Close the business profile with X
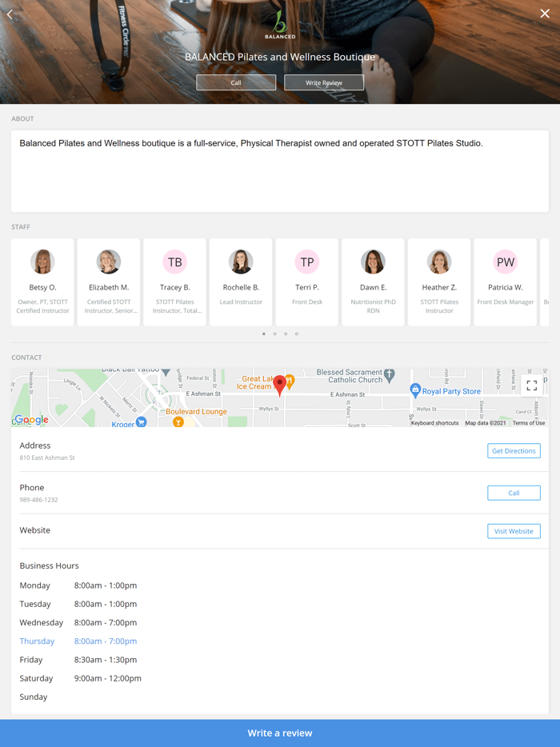Image resolution: width=560 pixels, height=747 pixels. tap(545, 14)
